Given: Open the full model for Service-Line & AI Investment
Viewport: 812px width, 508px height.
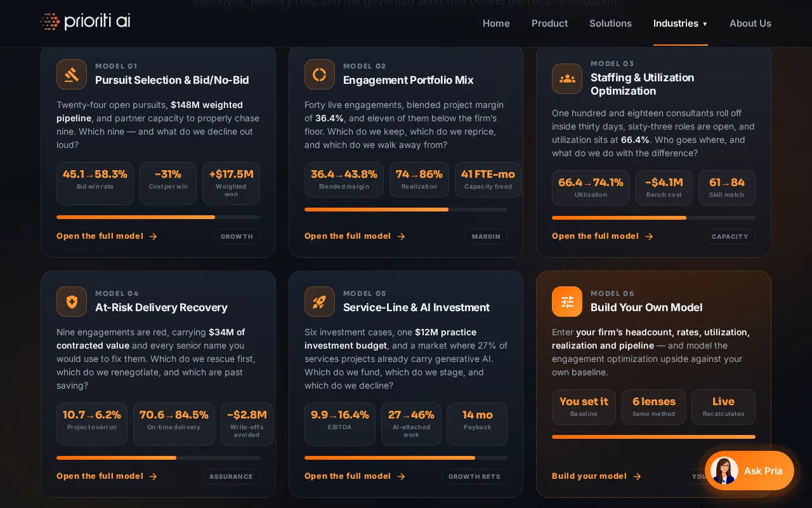Looking at the screenshot, I should 355,476.
